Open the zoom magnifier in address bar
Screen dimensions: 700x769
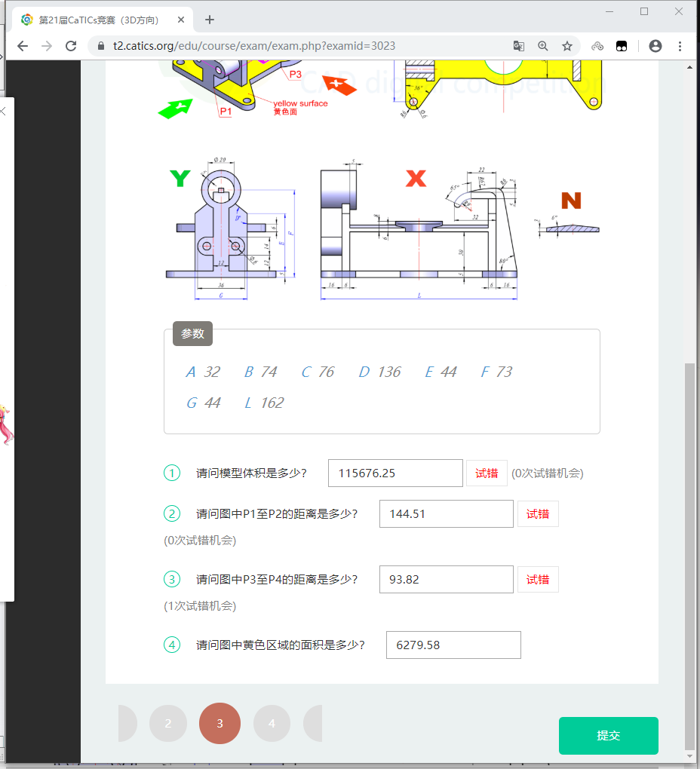[x=543, y=46]
